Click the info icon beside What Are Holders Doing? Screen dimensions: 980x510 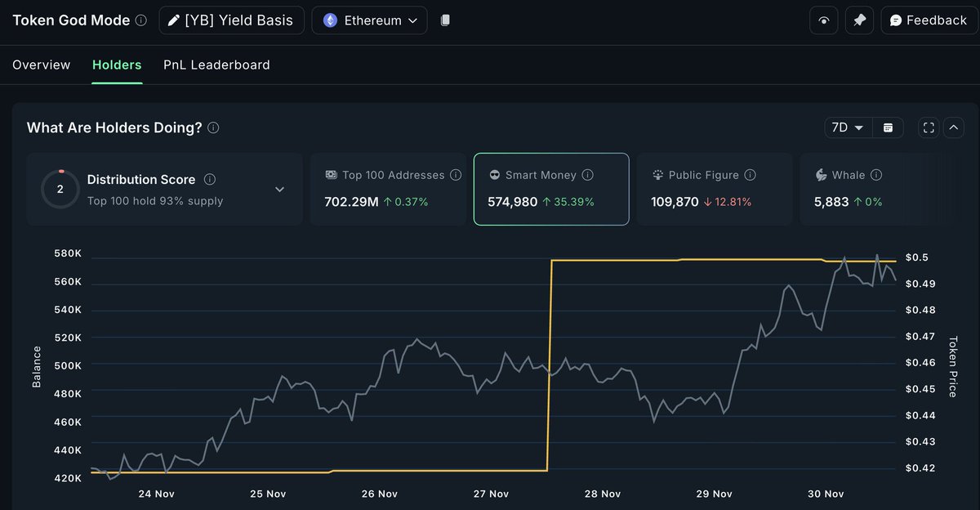[213, 128]
